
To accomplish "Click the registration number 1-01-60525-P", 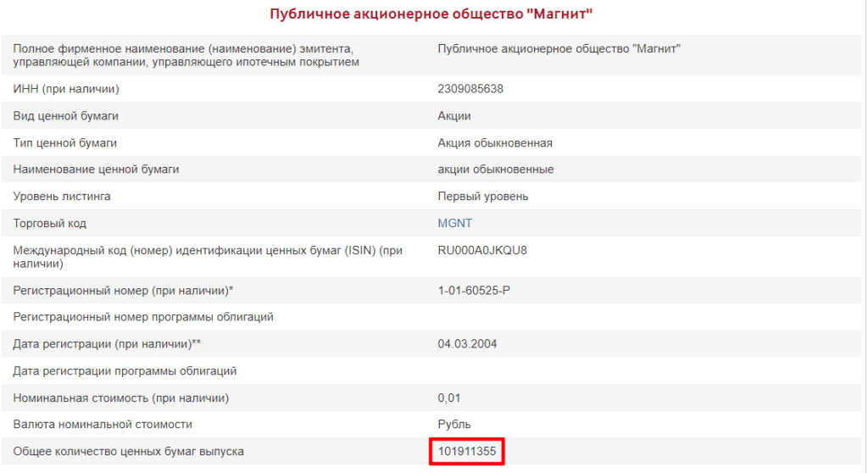I will coord(474,290).
